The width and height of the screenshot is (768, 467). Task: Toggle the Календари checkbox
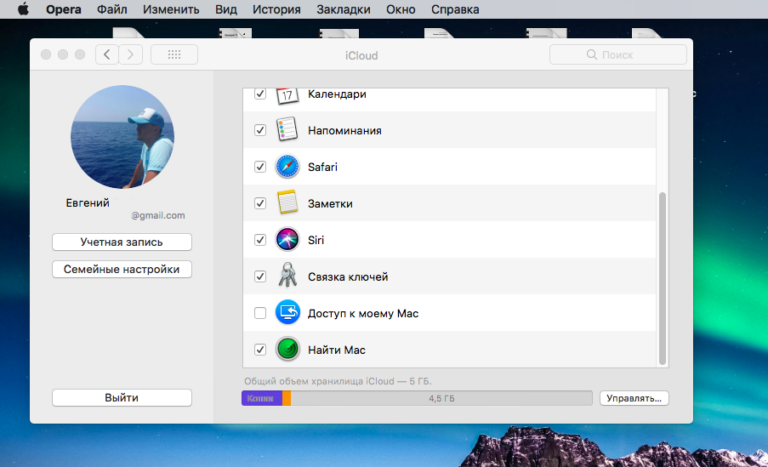260,94
